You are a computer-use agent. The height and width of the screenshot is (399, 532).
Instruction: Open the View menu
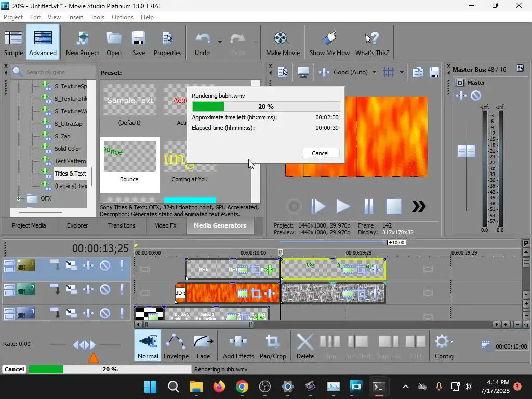pyautogui.click(x=54, y=17)
